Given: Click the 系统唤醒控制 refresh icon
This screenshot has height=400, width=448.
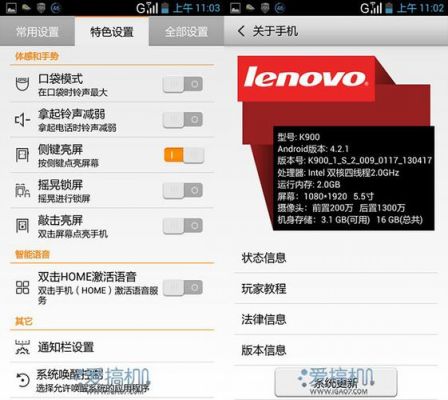Looking at the screenshot, I should [x=22, y=380].
